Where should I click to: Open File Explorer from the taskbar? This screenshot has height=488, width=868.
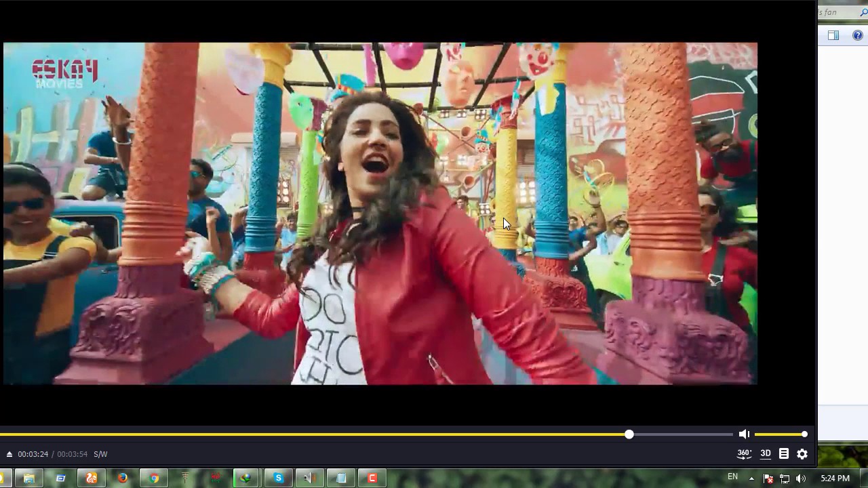point(28,478)
